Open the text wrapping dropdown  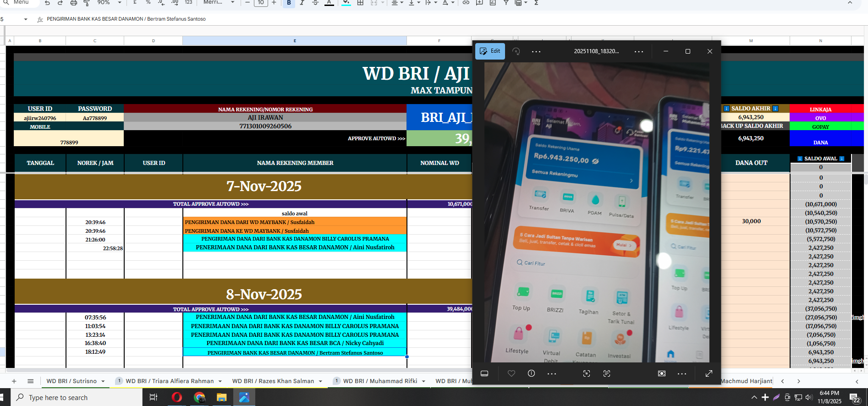(430, 3)
